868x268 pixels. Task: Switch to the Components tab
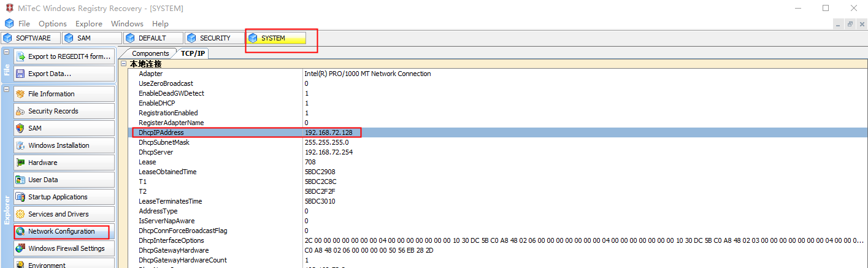click(x=150, y=53)
